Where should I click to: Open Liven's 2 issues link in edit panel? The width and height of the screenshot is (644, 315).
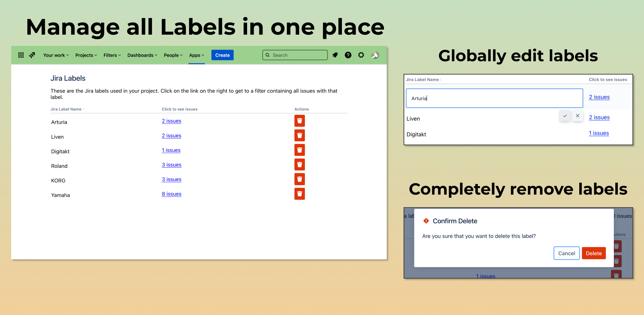pos(599,118)
